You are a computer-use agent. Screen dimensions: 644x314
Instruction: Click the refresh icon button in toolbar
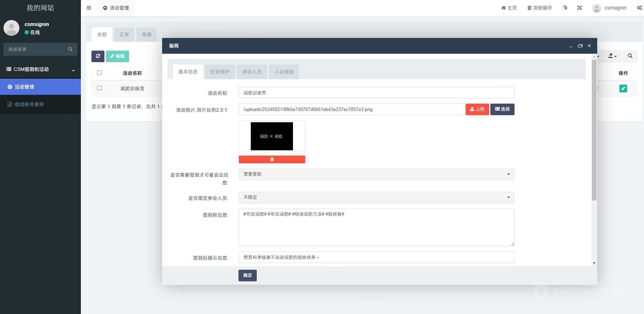pos(98,56)
